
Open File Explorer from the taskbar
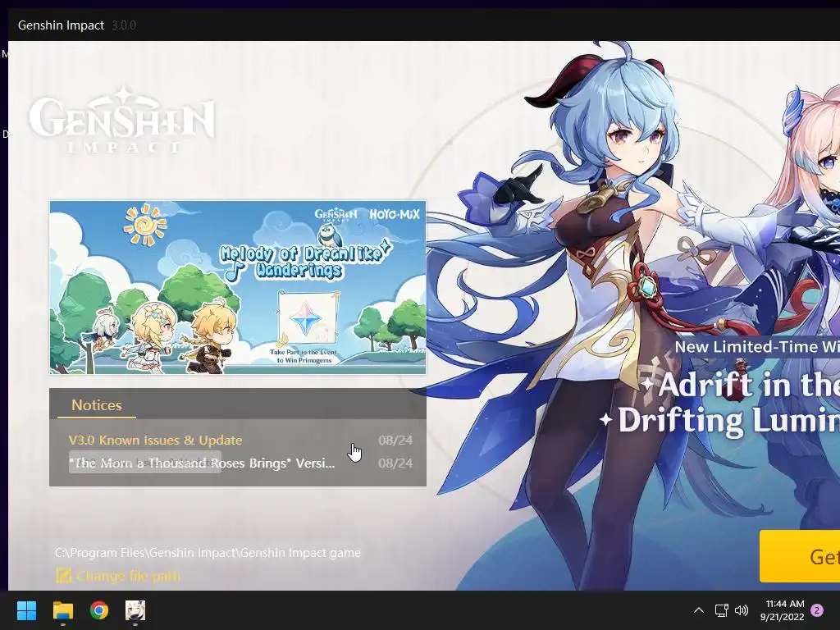[x=62, y=610]
